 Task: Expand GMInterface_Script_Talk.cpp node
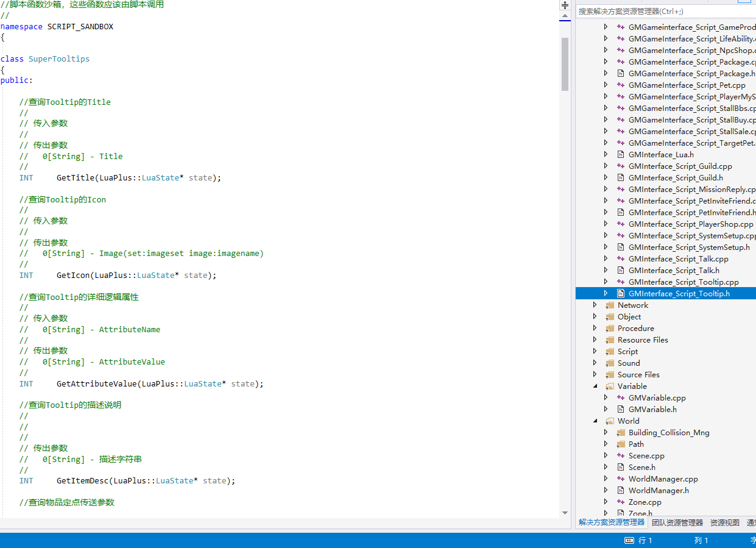click(606, 259)
